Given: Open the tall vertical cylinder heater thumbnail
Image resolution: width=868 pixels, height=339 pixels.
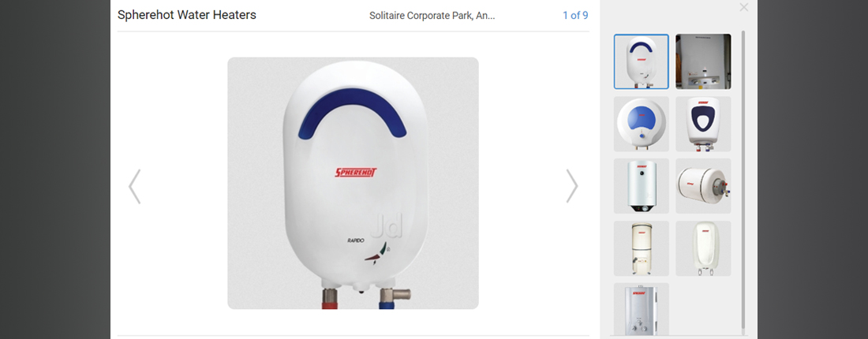Looking at the screenshot, I should [641, 186].
